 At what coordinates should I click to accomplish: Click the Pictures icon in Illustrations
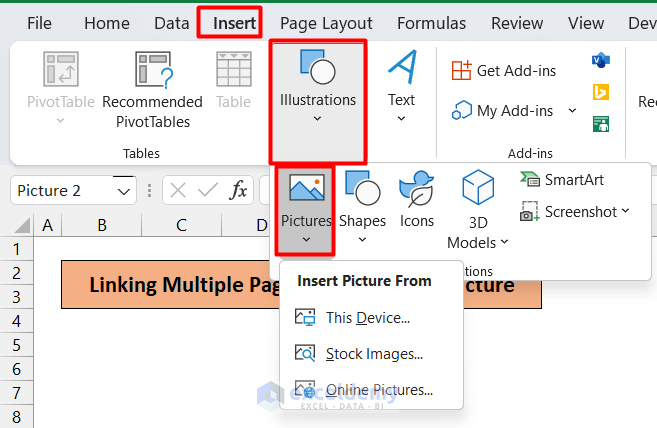(305, 188)
